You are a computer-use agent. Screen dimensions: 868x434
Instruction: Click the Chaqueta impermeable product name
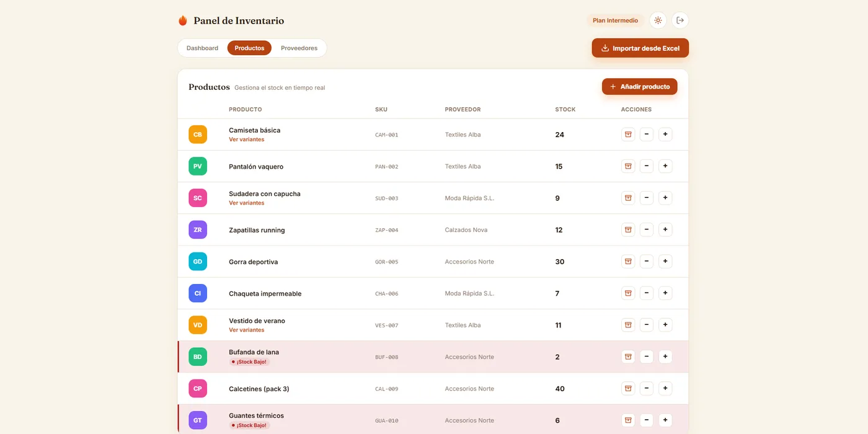pos(265,293)
